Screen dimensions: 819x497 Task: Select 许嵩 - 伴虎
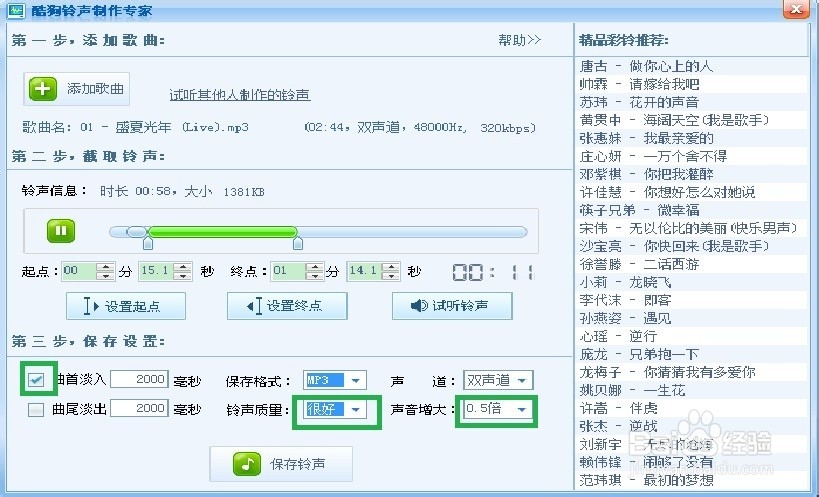(x=691, y=409)
